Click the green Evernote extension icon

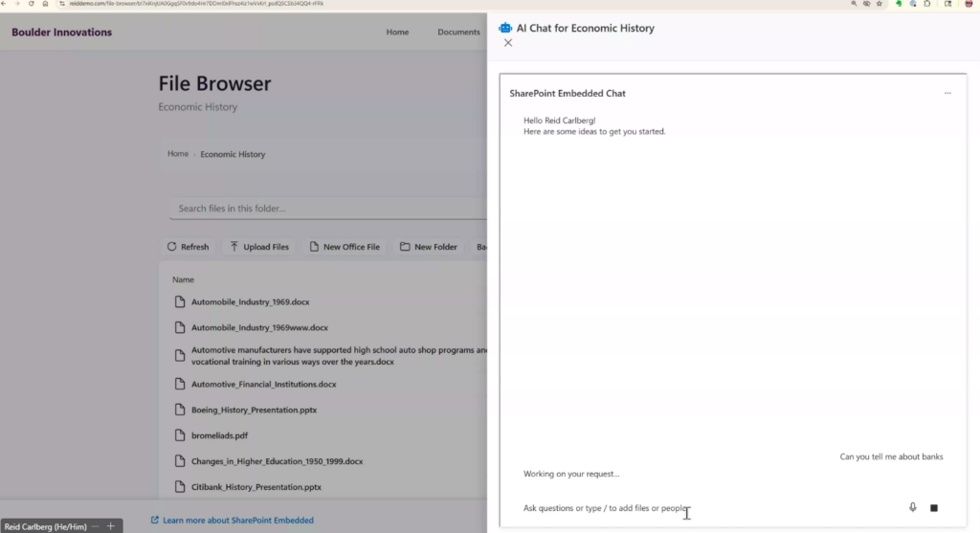point(899,4)
